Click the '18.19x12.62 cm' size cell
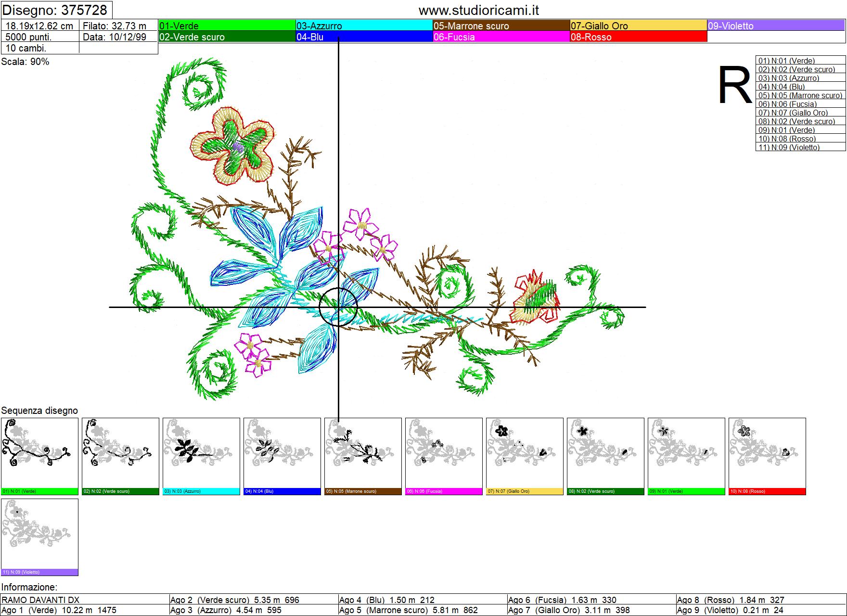This screenshot has width=847, height=616. click(x=40, y=26)
